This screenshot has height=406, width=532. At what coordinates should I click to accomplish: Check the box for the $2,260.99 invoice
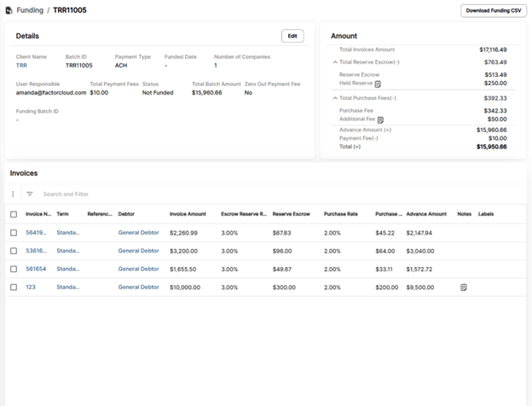click(x=14, y=233)
